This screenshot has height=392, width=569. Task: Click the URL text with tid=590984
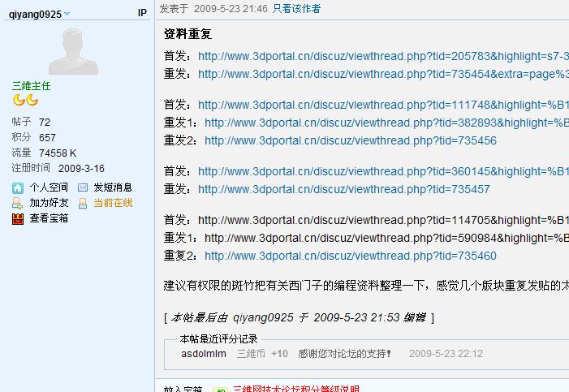[387, 238]
